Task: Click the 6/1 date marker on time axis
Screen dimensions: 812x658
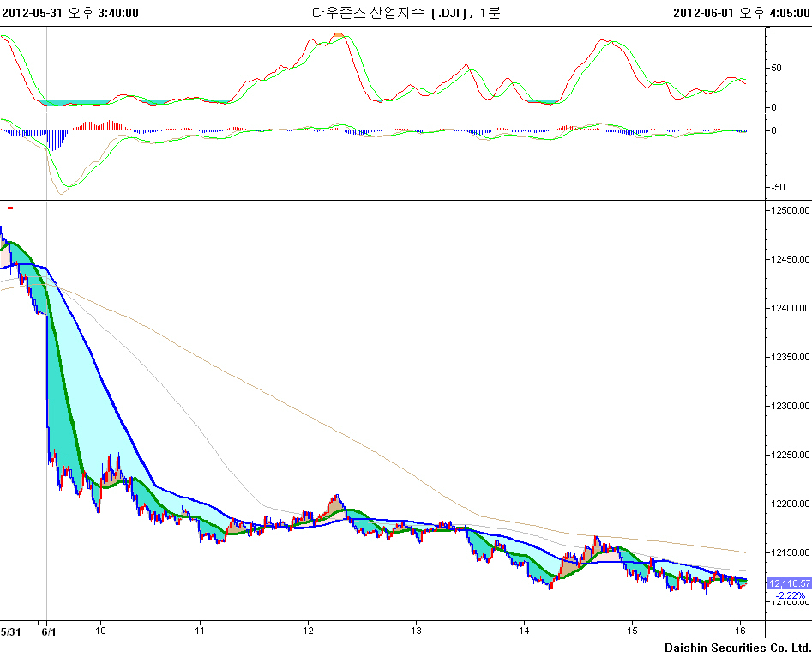Action: (x=48, y=631)
